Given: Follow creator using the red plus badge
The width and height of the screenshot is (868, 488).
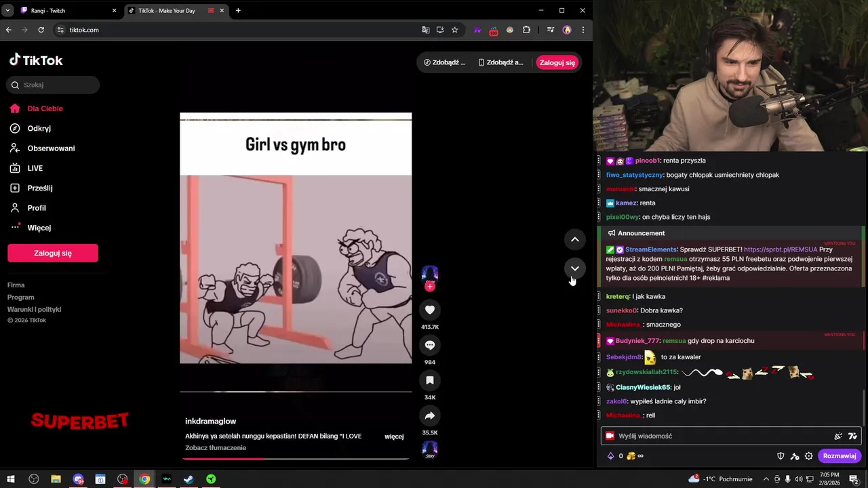Looking at the screenshot, I should tap(429, 287).
